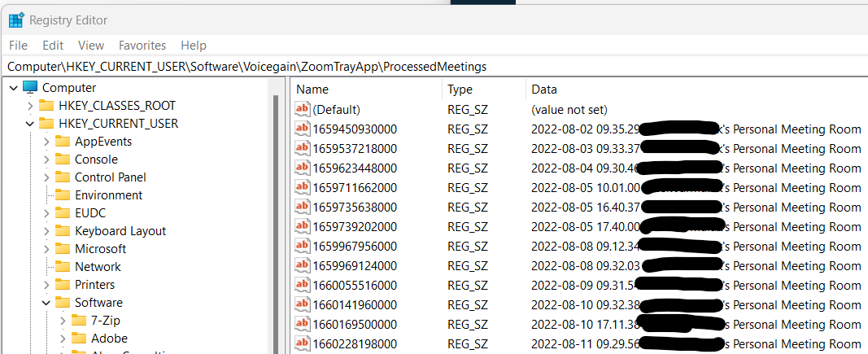This screenshot has height=354, width=868.
Task: Collapse HKEY_CURRENT_USER chevron
Action: 30,124
